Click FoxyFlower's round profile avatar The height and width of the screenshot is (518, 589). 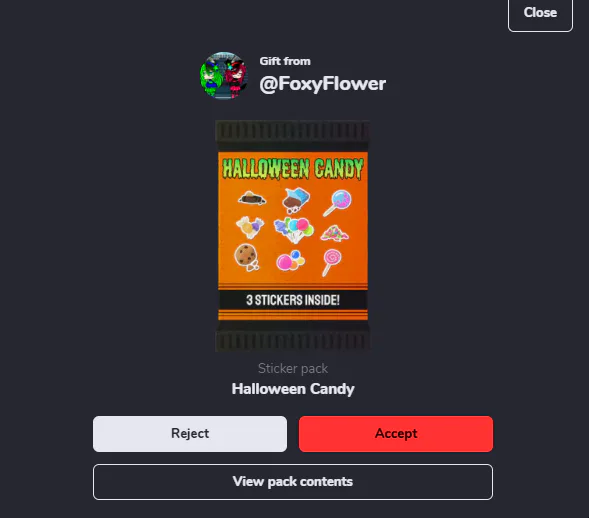point(224,76)
